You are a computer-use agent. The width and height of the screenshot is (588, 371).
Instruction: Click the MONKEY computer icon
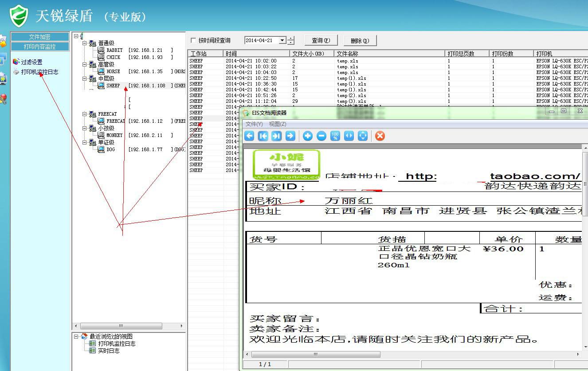pos(101,135)
